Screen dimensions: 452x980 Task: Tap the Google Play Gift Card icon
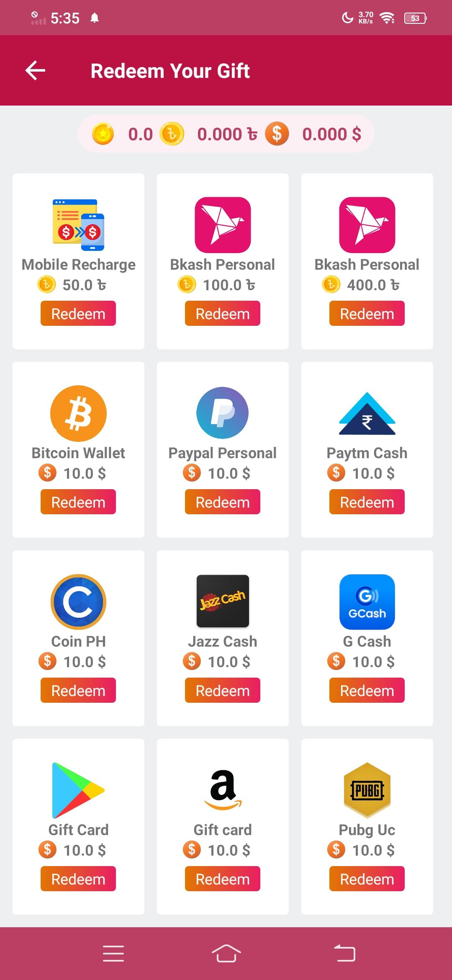tap(78, 790)
